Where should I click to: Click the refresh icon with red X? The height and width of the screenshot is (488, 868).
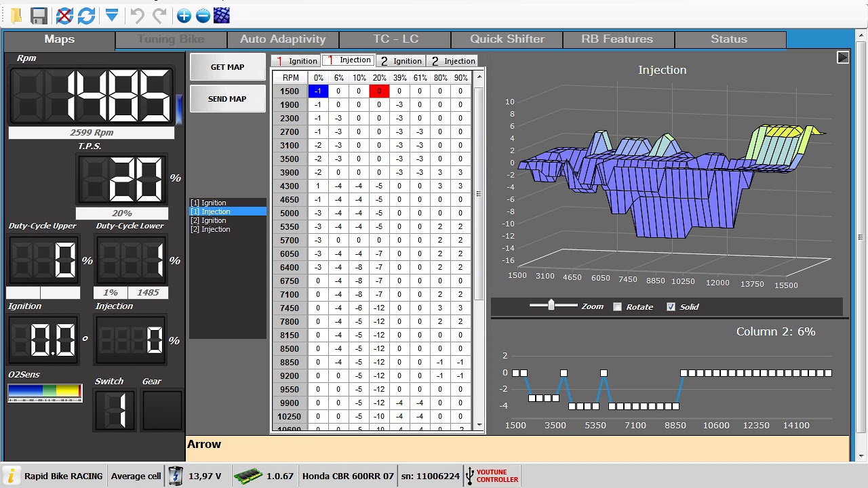64,15
